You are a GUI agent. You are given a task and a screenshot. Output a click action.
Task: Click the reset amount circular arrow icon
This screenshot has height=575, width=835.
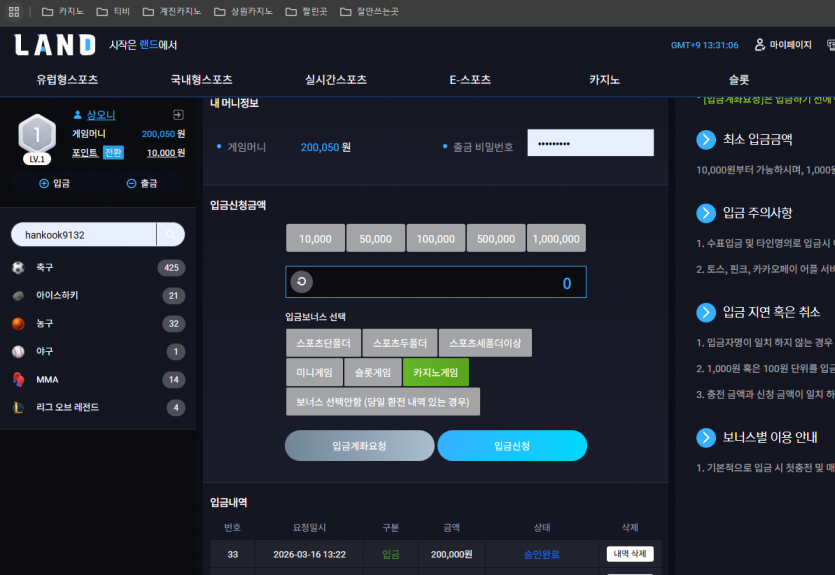pyautogui.click(x=301, y=282)
